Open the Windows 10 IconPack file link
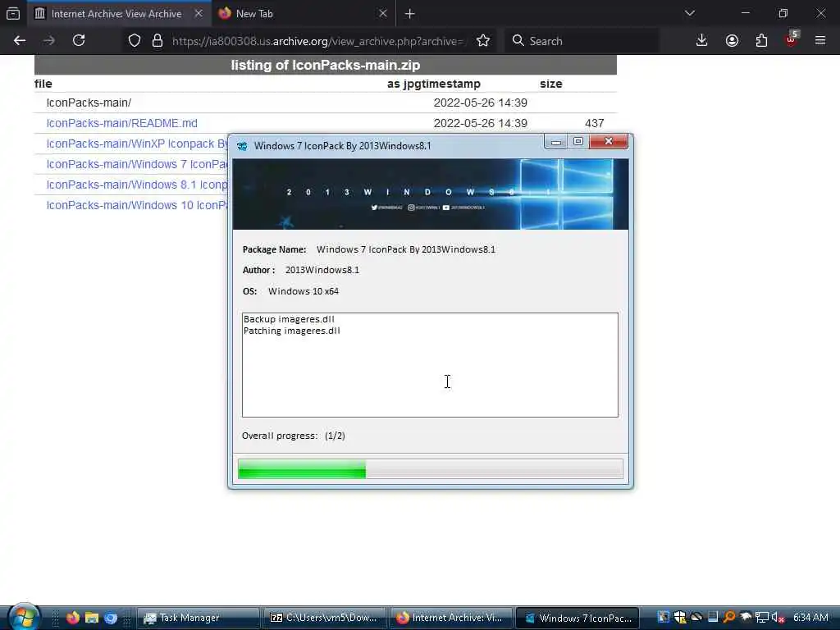The width and height of the screenshot is (840, 630). click(137, 205)
